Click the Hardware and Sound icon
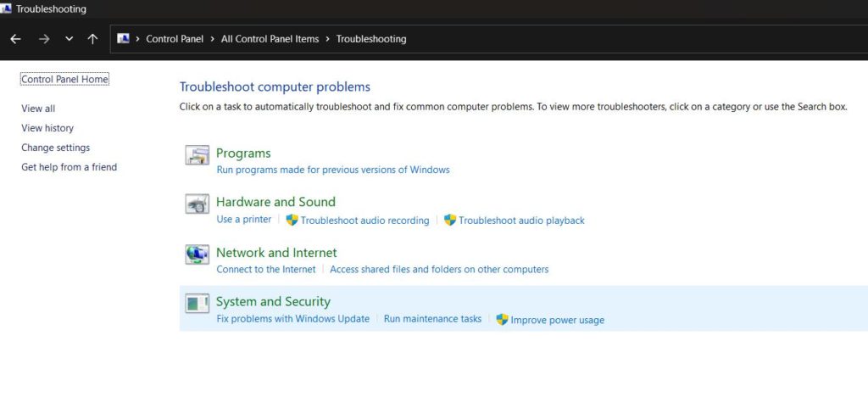This screenshot has width=868, height=408. tap(197, 204)
